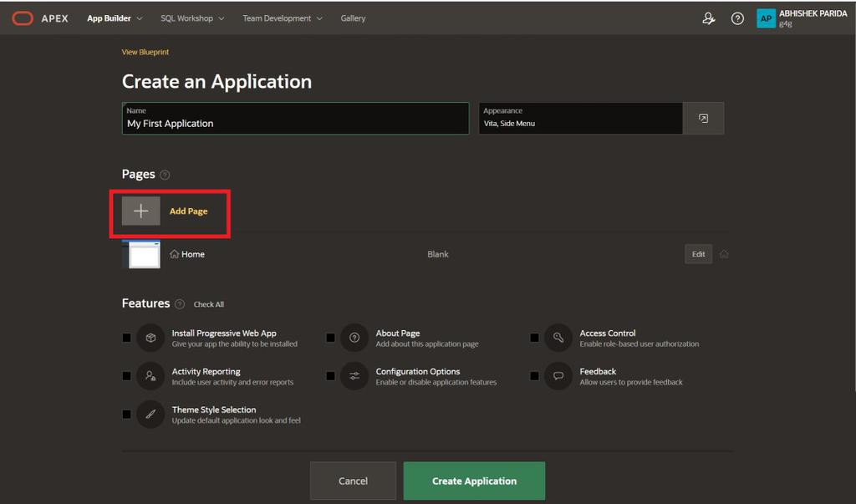The width and height of the screenshot is (856, 504).
Task: Click Edit button for Home page
Action: (x=698, y=254)
